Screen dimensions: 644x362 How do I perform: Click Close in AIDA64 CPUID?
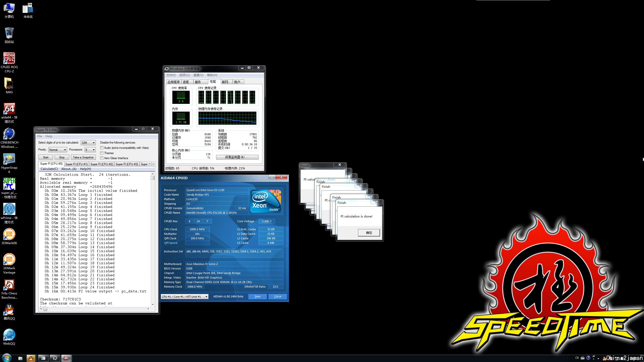point(277,297)
